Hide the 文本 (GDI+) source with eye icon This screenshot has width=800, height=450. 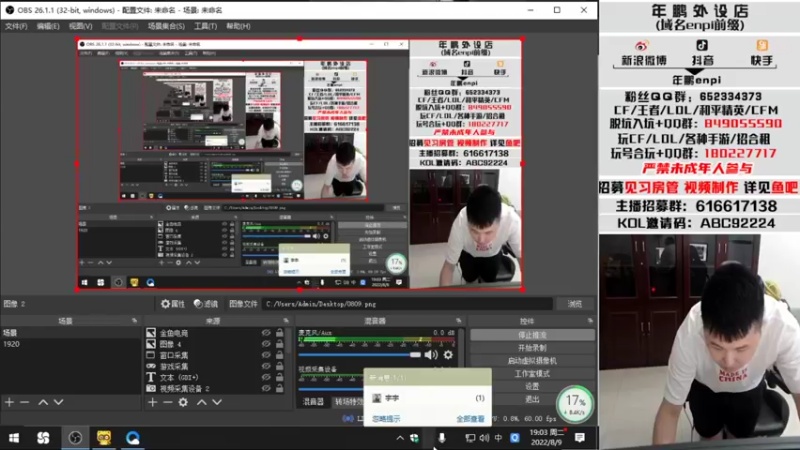point(266,377)
